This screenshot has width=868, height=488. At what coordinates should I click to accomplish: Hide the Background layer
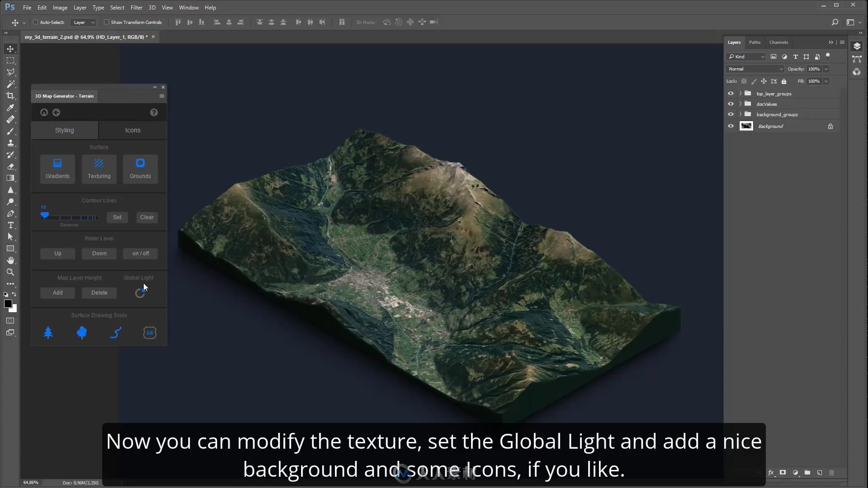coord(731,126)
